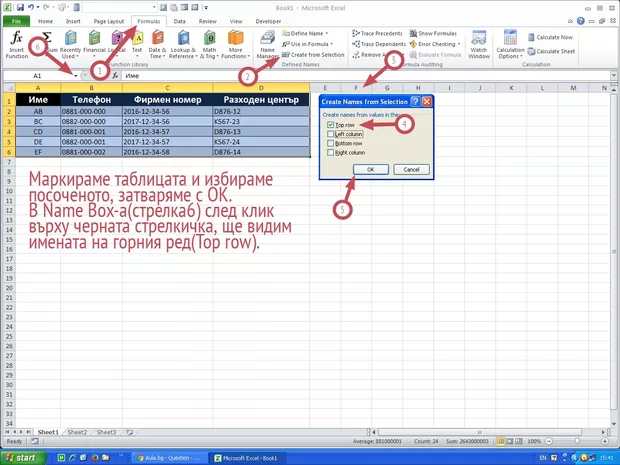The width and height of the screenshot is (620, 465).
Task: Switch to the Home tab
Action: (45, 21)
